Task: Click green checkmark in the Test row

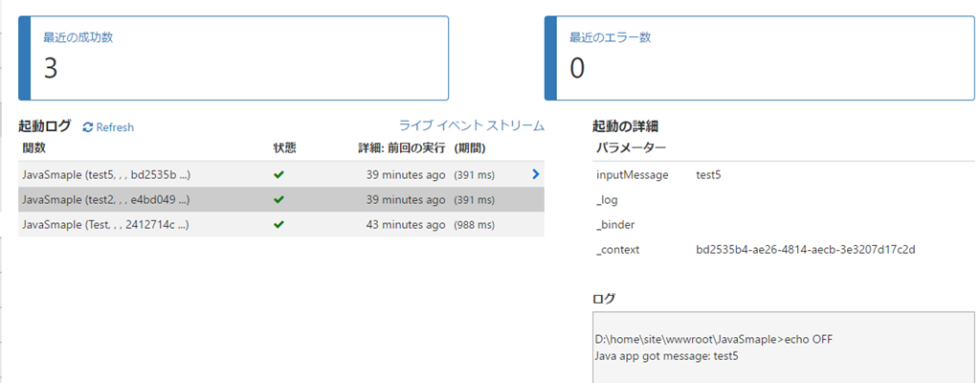Action: pyautogui.click(x=278, y=224)
